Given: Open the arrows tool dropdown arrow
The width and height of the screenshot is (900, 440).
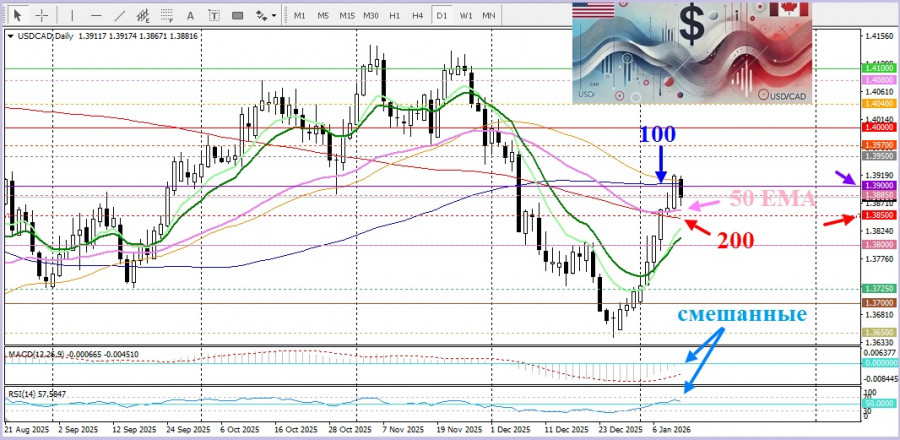Looking at the screenshot, I should (274, 16).
